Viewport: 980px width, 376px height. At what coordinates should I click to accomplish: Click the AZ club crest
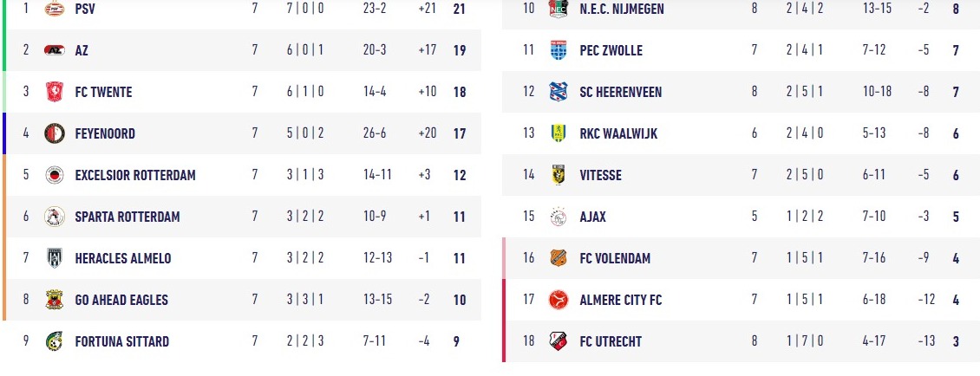(x=55, y=50)
